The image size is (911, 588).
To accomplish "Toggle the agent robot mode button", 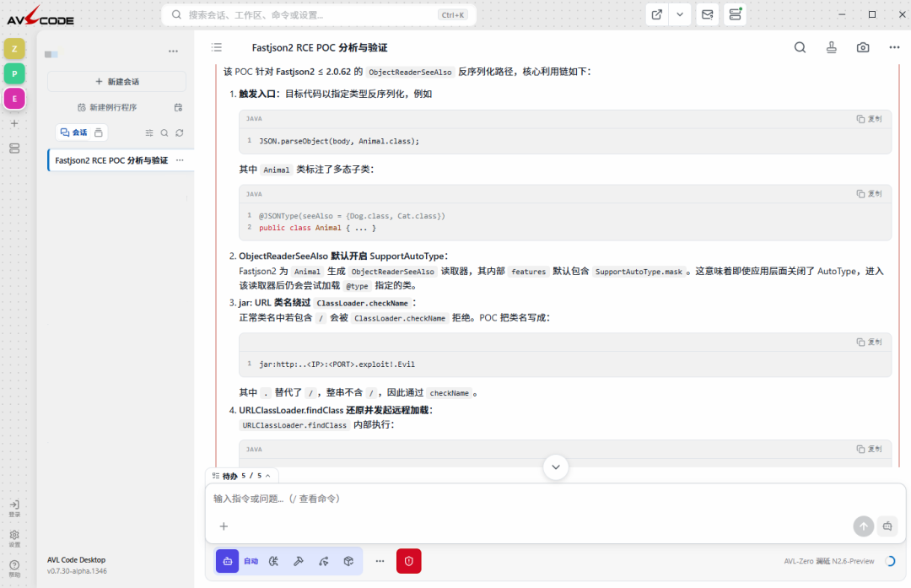I will pos(228,561).
